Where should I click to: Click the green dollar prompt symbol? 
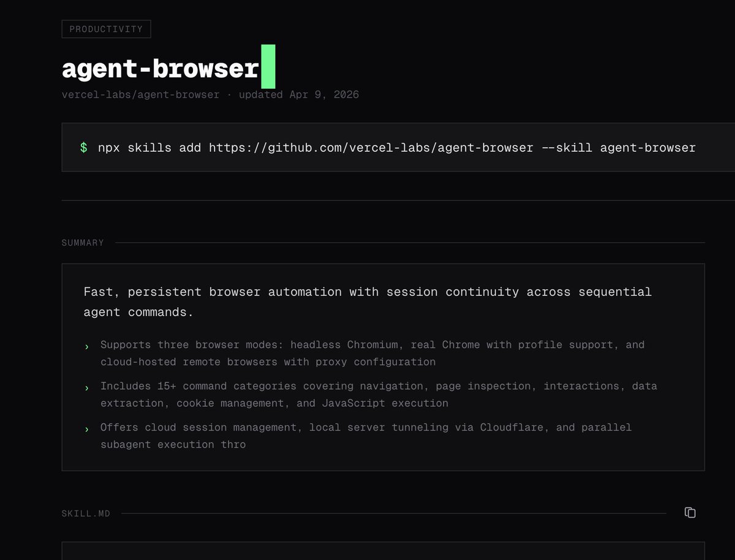click(83, 148)
